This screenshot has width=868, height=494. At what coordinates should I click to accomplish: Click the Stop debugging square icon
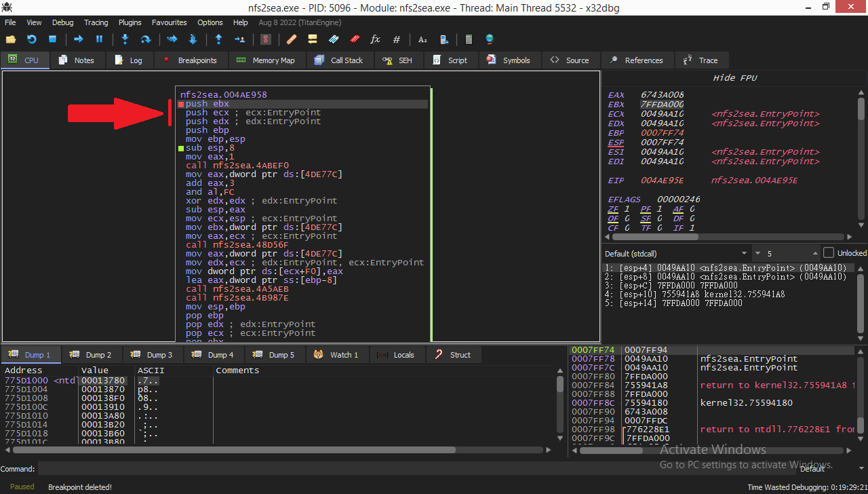[52, 39]
